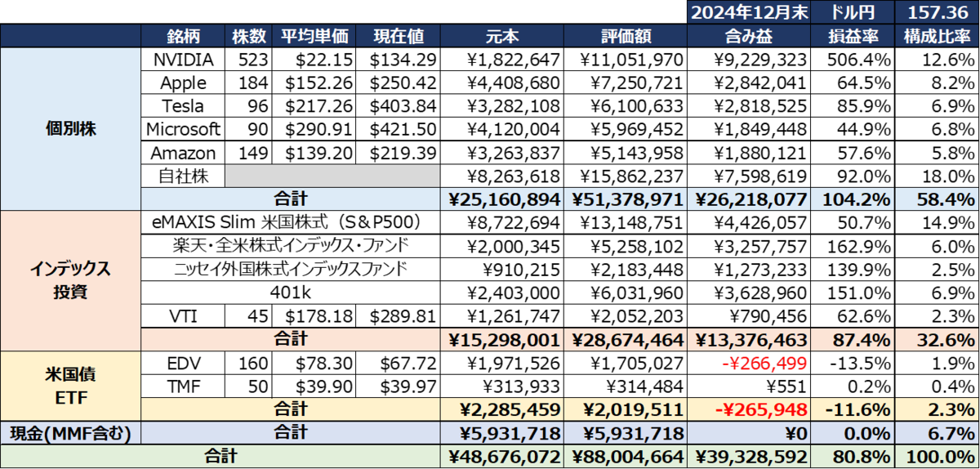
Task: Click the 楽天・全米株式インデックス・ファンド row name
Action: coord(291,245)
